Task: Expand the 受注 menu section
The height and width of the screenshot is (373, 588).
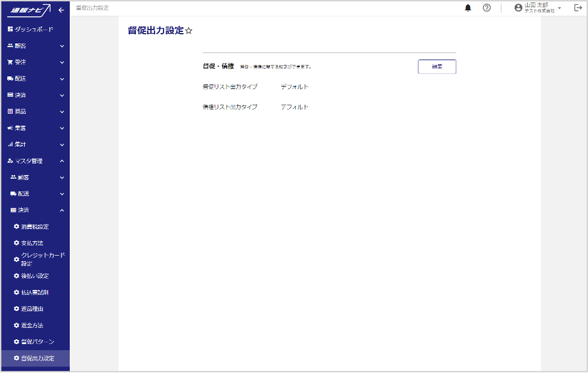Action: pos(61,63)
